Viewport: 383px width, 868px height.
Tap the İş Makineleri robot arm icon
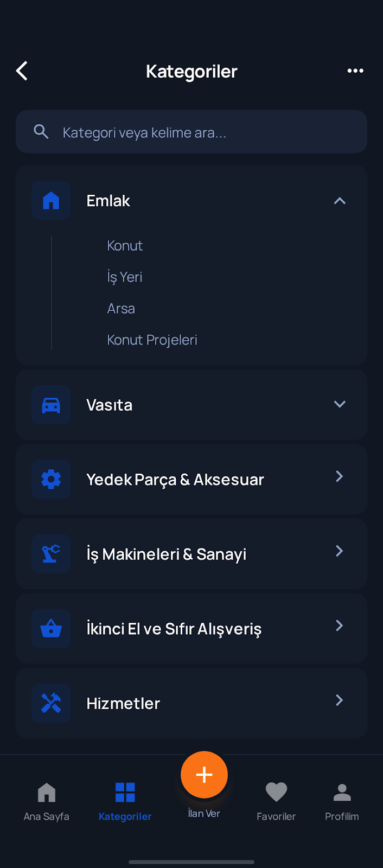[50, 554]
